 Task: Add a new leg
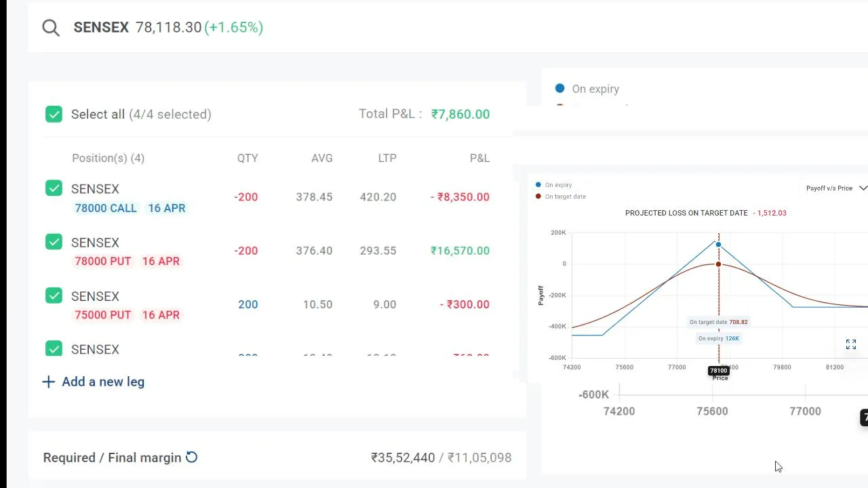click(102, 382)
